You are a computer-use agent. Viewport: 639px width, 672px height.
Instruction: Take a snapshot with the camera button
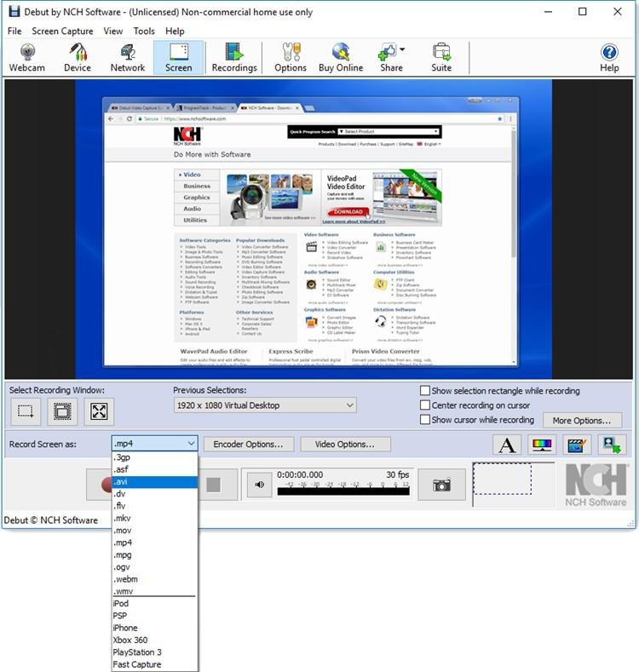pyautogui.click(x=441, y=485)
